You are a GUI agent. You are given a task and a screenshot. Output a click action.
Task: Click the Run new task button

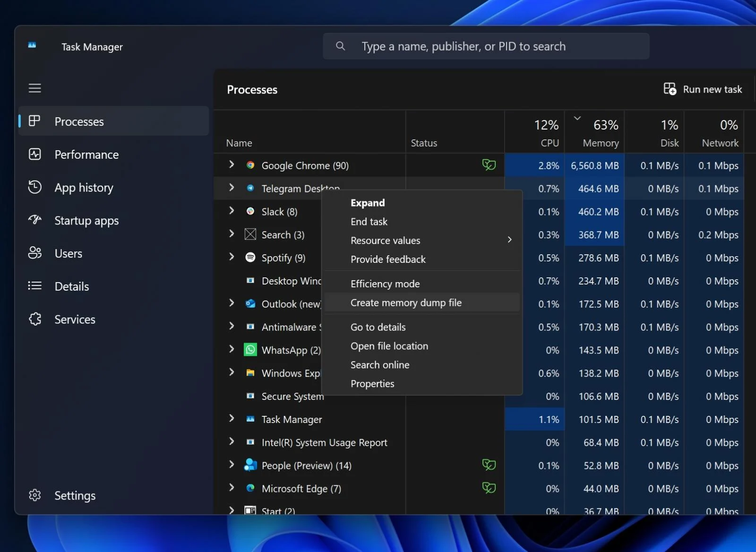(703, 89)
